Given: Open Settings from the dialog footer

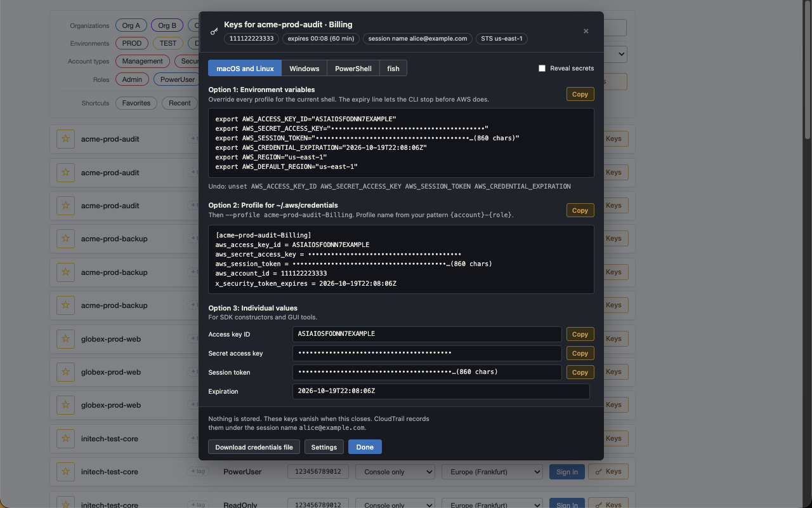Looking at the screenshot, I should pyautogui.click(x=324, y=447).
